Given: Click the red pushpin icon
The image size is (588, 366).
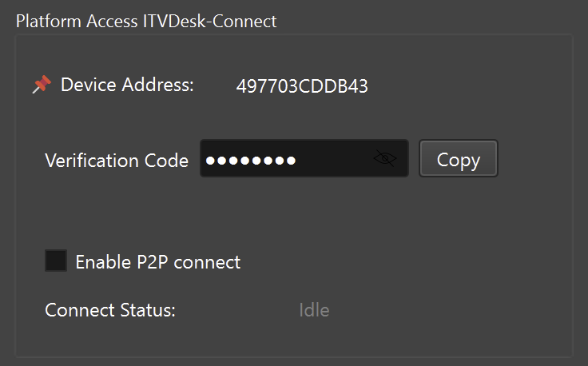Looking at the screenshot, I should point(41,86).
